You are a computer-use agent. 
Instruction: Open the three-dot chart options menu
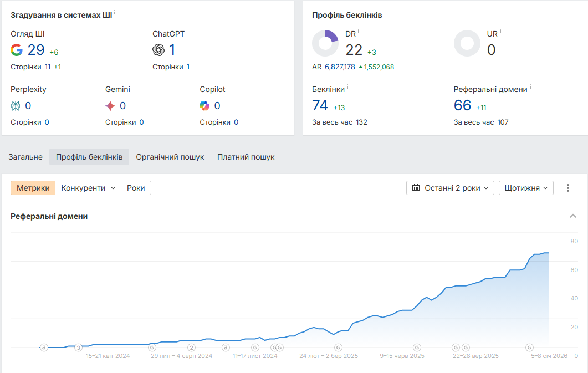point(568,188)
